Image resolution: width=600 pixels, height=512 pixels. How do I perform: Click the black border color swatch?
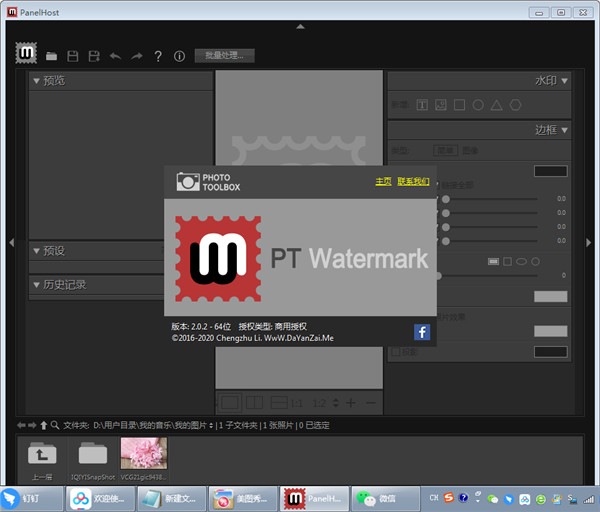[x=551, y=171]
